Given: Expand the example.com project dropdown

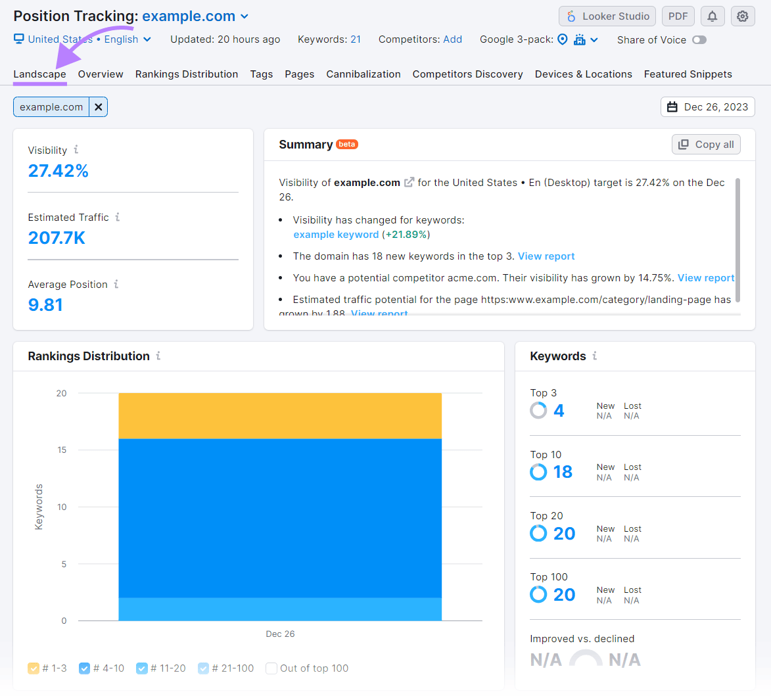Looking at the screenshot, I should [x=245, y=16].
